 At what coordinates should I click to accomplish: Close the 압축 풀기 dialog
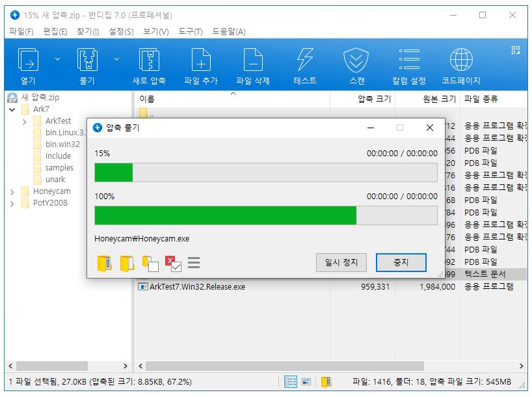pyautogui.click(x=429, y=128)
